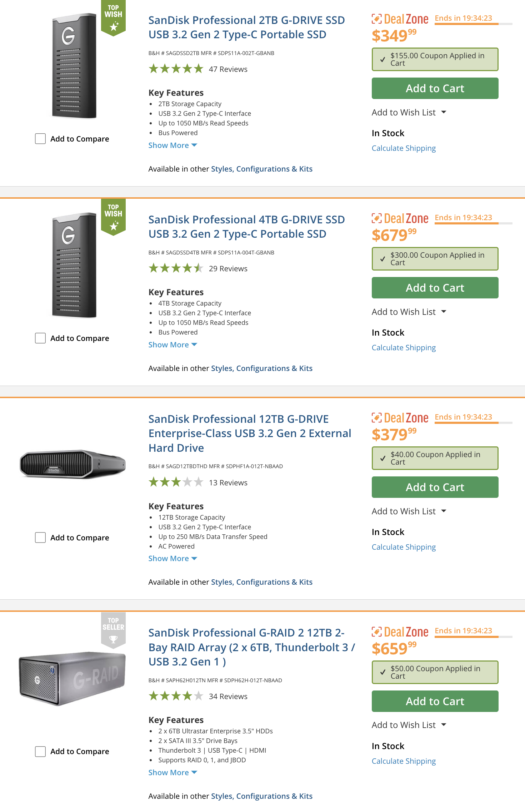Click the Top Wish badge on 4TB G-DRIVE SSD
The image size is (525, 812).
(x=113, y=217)
